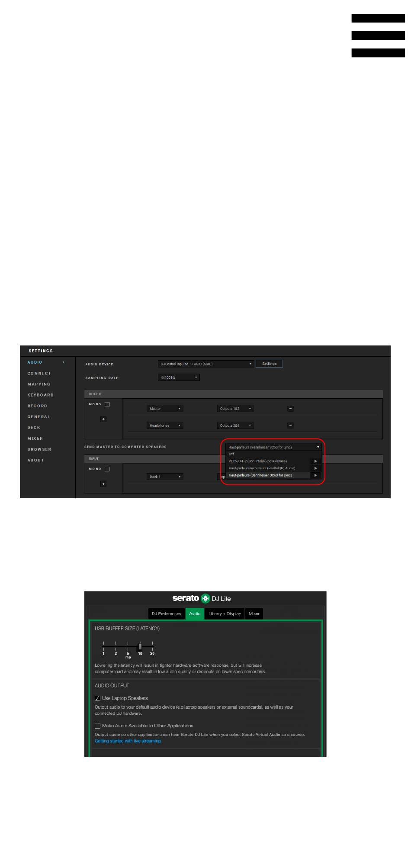The width and height of the screenshot is (411, 868).
Task: Open Getting started with live streaming link
Action: (128, 741)
